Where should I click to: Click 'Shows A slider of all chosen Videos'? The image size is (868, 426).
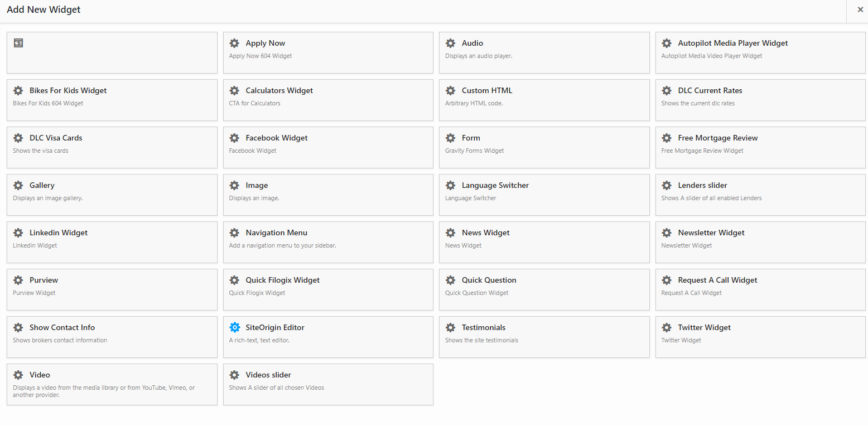pos(277,388)
